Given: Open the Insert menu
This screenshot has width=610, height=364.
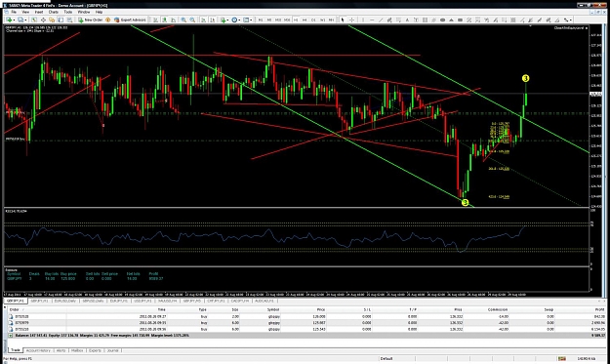Looking at the screenshot, I should pos(39,12).
